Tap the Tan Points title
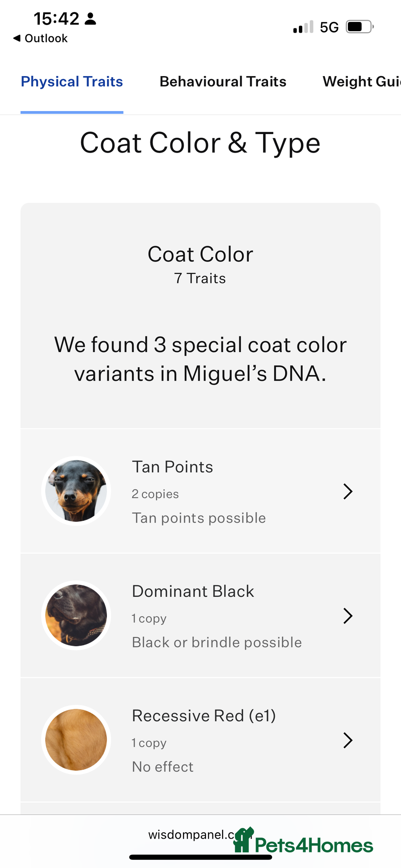 click(173, 467)
